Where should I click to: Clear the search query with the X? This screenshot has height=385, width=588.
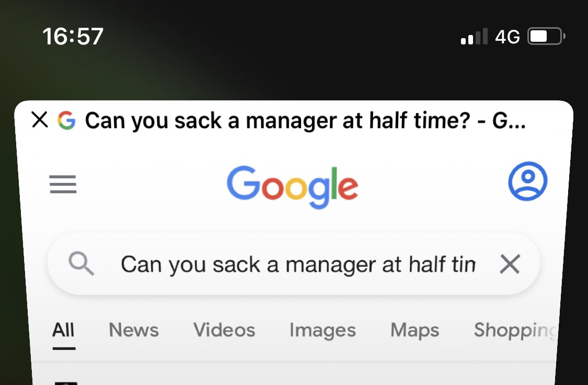pyautogui.click(x=510, y=264)
